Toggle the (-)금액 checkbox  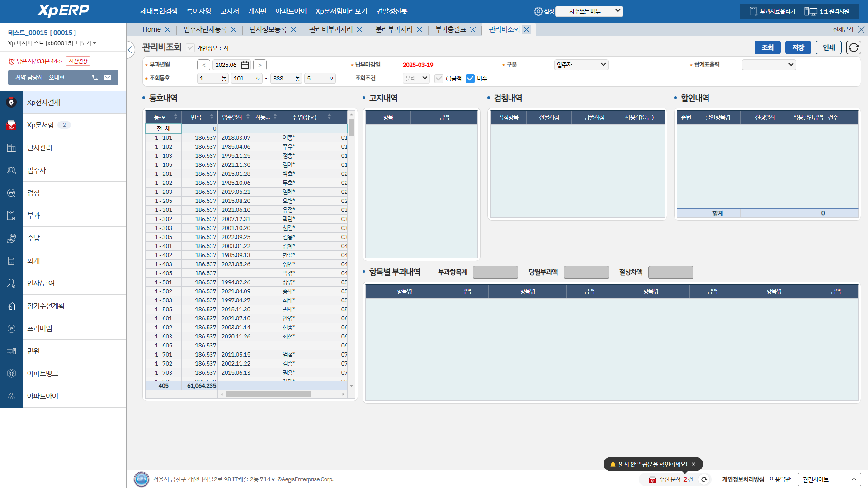[x=439, y=79]
